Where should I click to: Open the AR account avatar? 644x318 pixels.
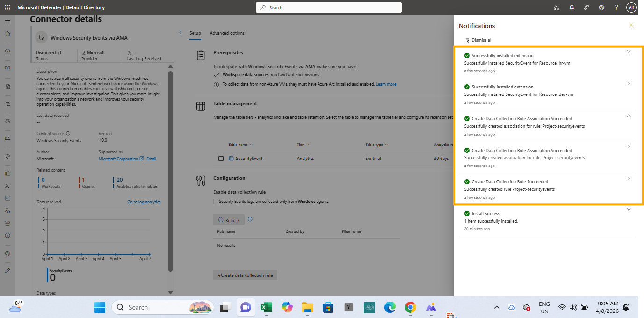pos(631,7)
